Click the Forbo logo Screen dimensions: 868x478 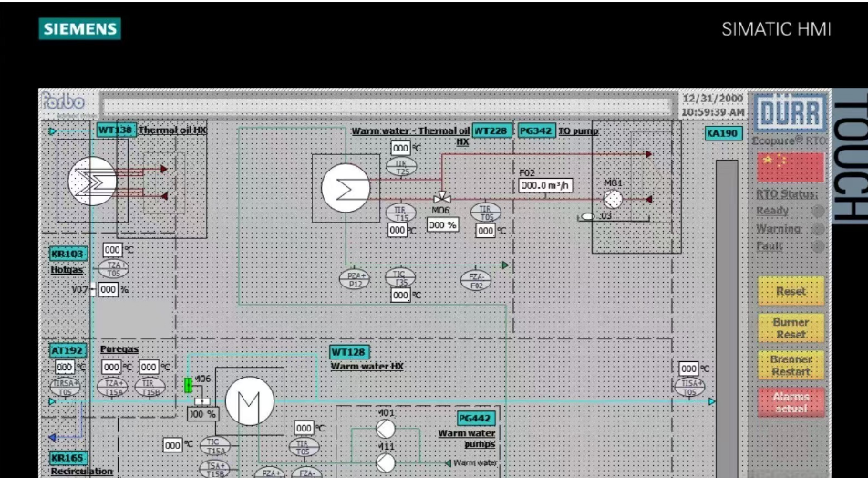[64, 101]
